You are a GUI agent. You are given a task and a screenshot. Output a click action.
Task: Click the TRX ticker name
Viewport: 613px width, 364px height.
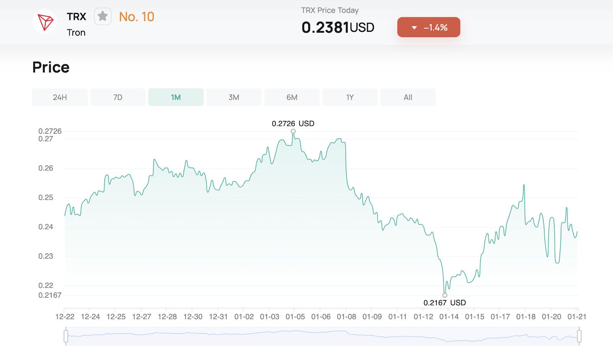(x=77, y=17)
